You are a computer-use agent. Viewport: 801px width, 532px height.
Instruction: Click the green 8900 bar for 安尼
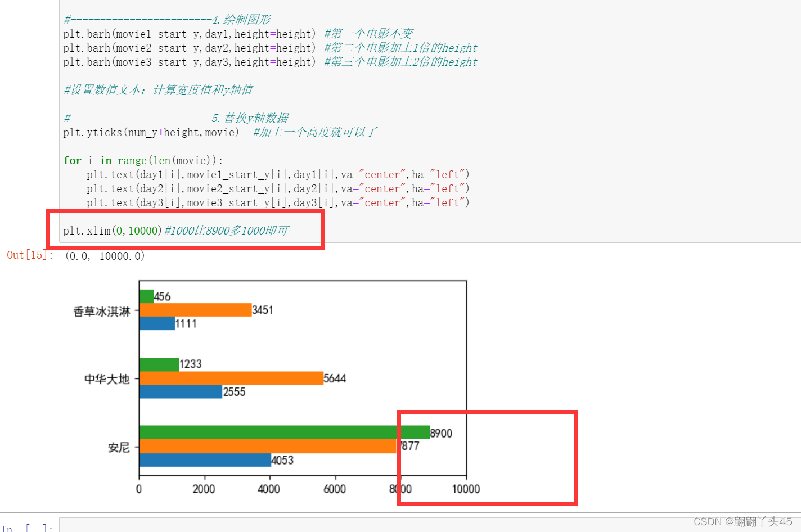[x=284, y=432]
